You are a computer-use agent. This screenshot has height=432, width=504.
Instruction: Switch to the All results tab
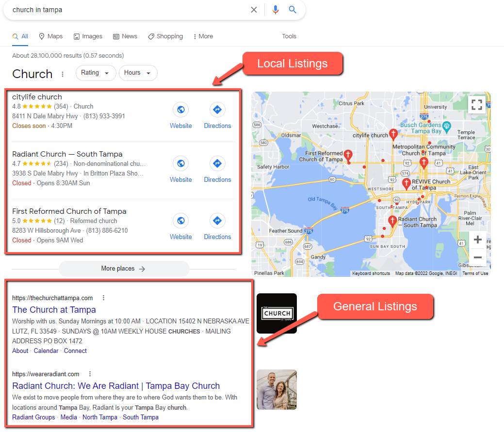pyautogui.click(x=20, y=36)
